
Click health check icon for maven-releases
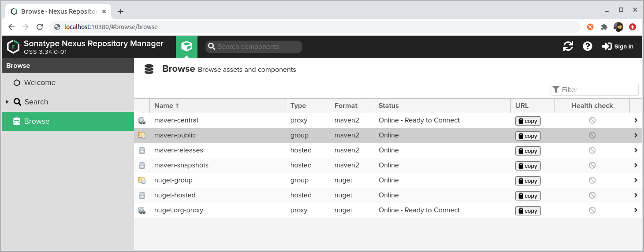[592, 150]
